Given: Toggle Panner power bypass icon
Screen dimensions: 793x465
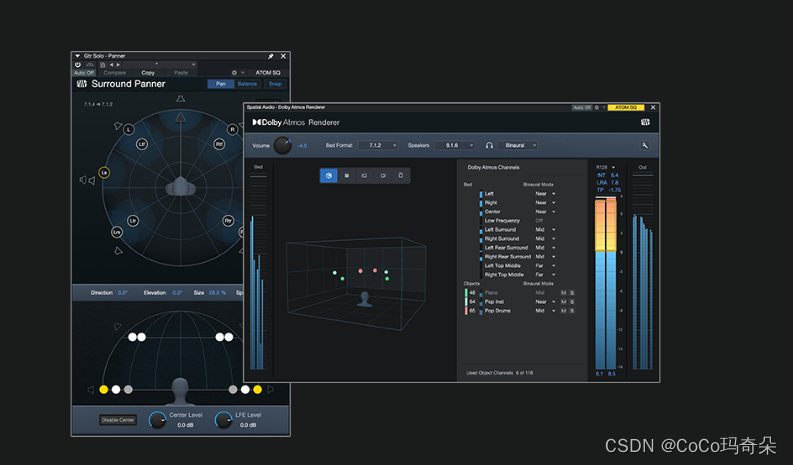Looking at the screenshot, I should point(78,65).
